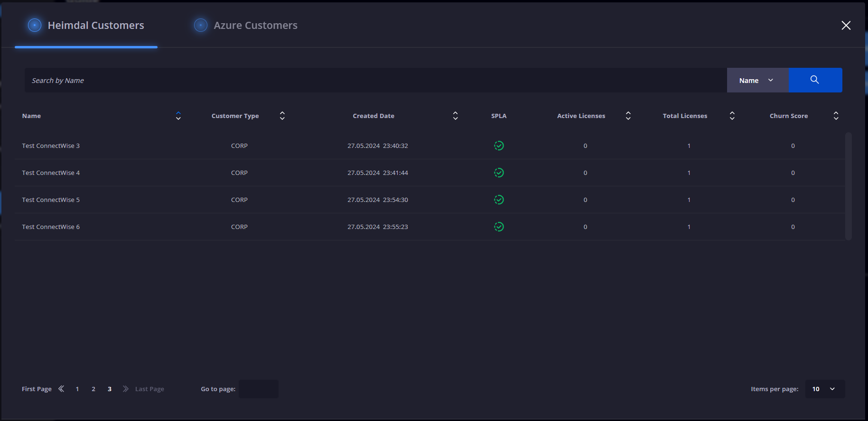The image size is (868, 421).
Task: Open the Items per page dropdown
Action: point(825,389)
